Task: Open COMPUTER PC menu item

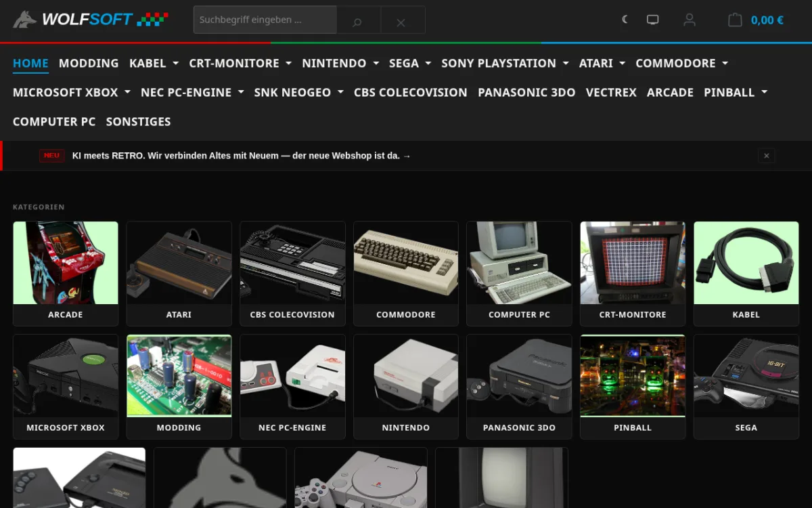Action: 54,121
